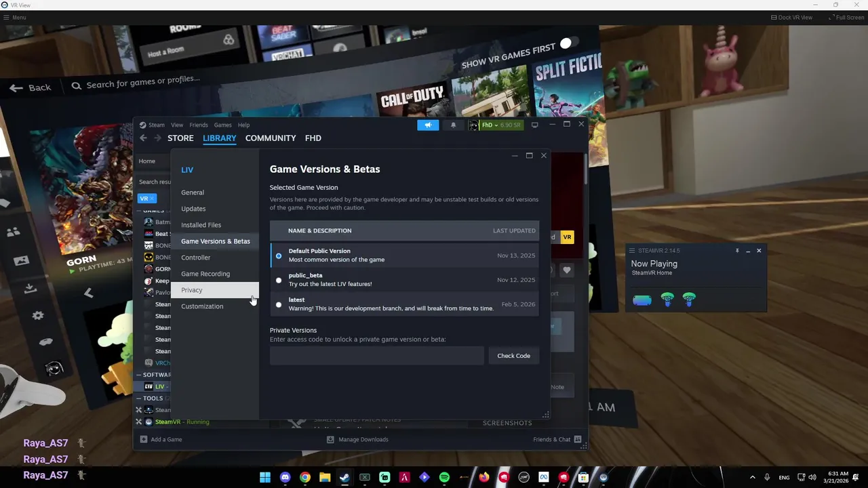Click the VR dashboard Back button

click(31, 87)
